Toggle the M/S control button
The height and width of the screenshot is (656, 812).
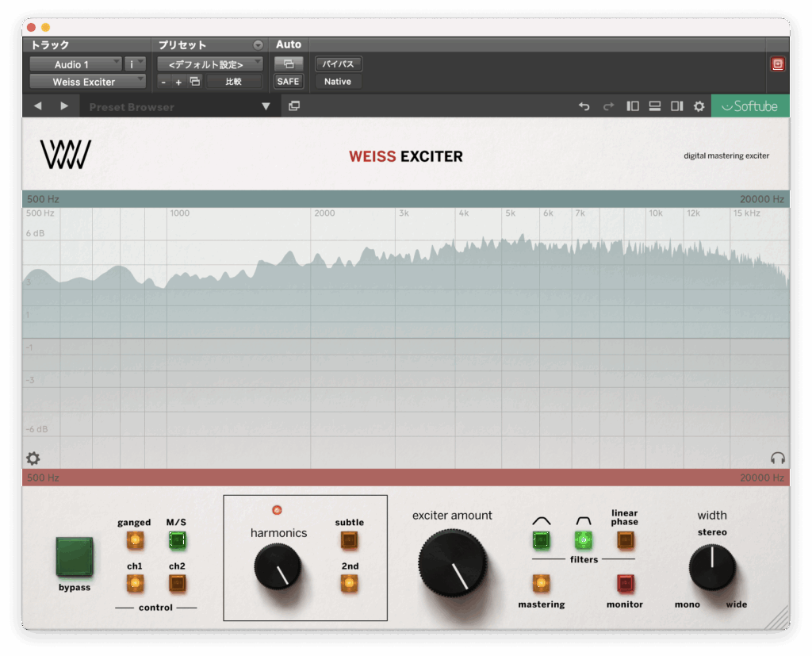(177, 540)
